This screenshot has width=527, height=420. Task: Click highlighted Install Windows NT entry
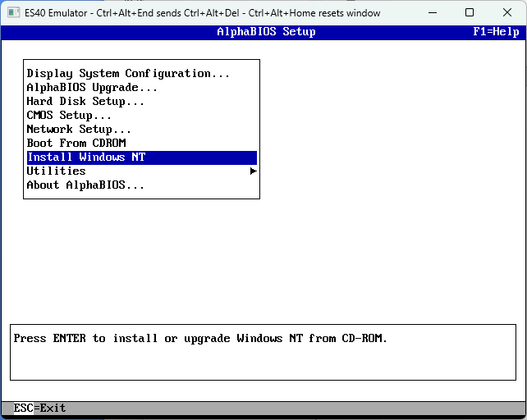point(141,157)
